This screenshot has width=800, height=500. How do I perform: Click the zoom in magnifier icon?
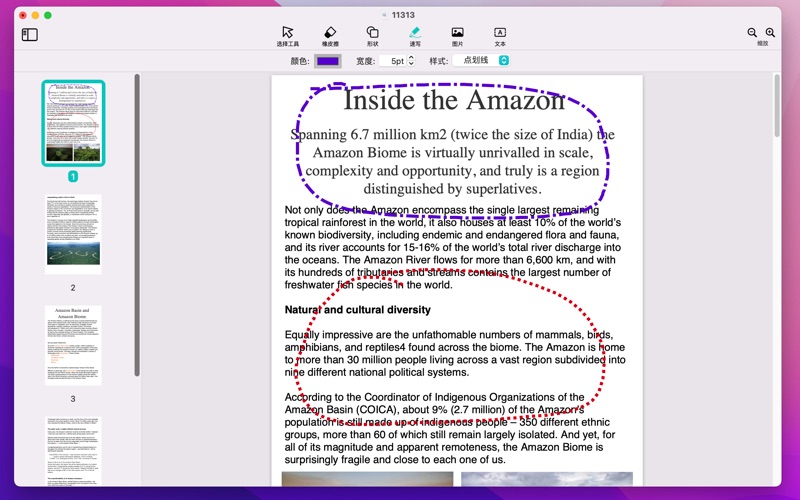pyautogui.click(x=770, y=33)
